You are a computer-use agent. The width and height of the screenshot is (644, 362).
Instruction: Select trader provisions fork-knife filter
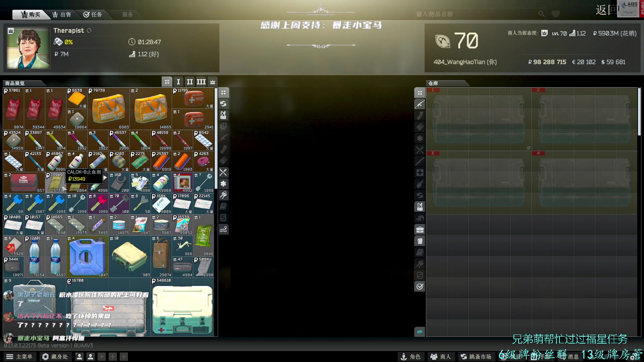click(223, 172)
